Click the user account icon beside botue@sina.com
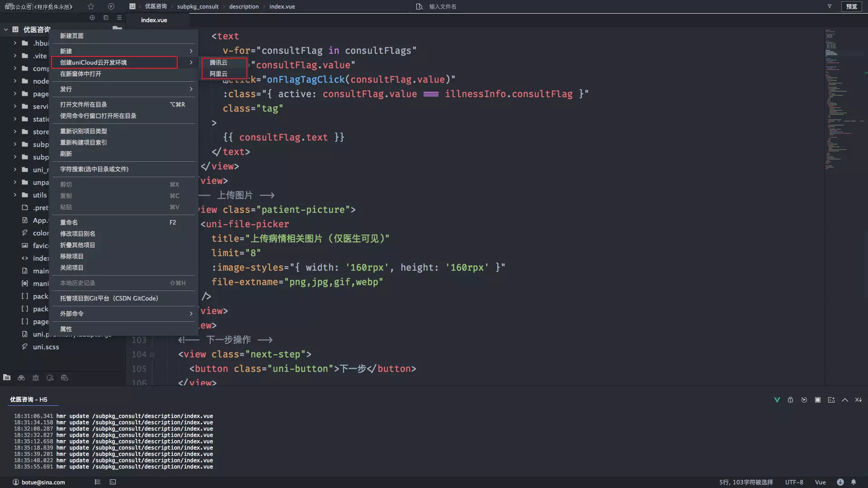Screen dimensions: 868x488 (16, 482)
